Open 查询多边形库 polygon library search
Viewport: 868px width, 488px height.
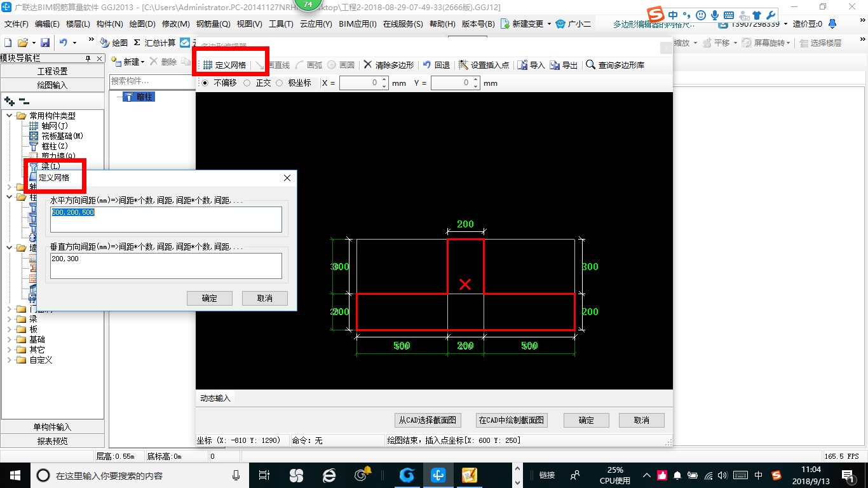(x=615, y=65)
